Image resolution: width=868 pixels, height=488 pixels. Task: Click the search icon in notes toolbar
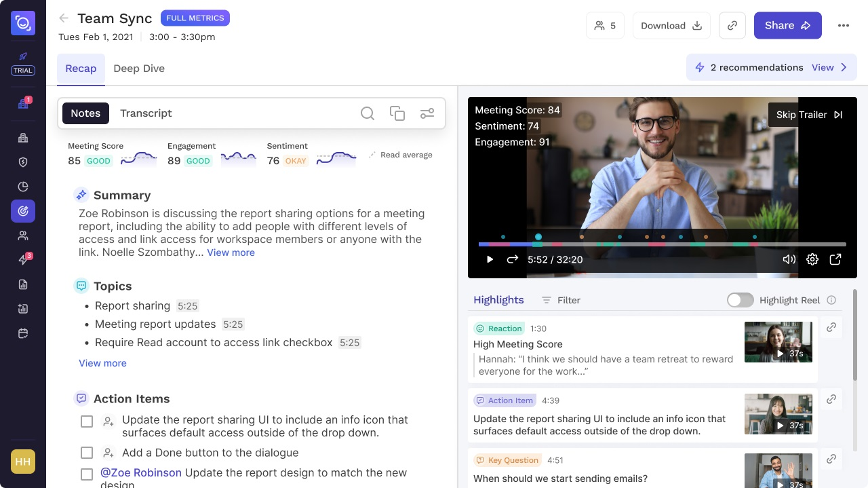coord(368,113)
